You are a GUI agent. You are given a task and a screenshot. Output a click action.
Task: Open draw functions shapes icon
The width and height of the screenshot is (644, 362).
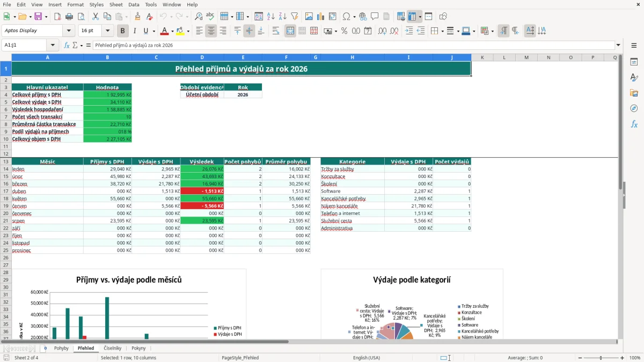[x=443, y=17]
